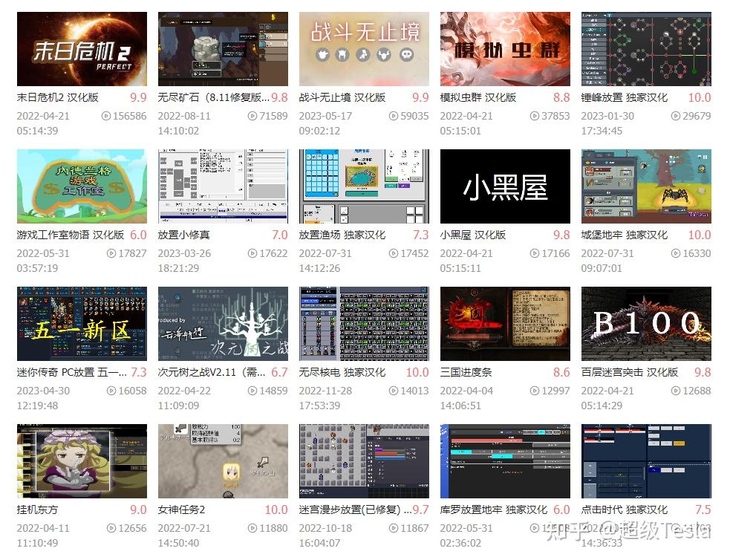Click the 小黑屋 black screen thumbnail
This screenshot has height=560, width=730.
(505, 186)
